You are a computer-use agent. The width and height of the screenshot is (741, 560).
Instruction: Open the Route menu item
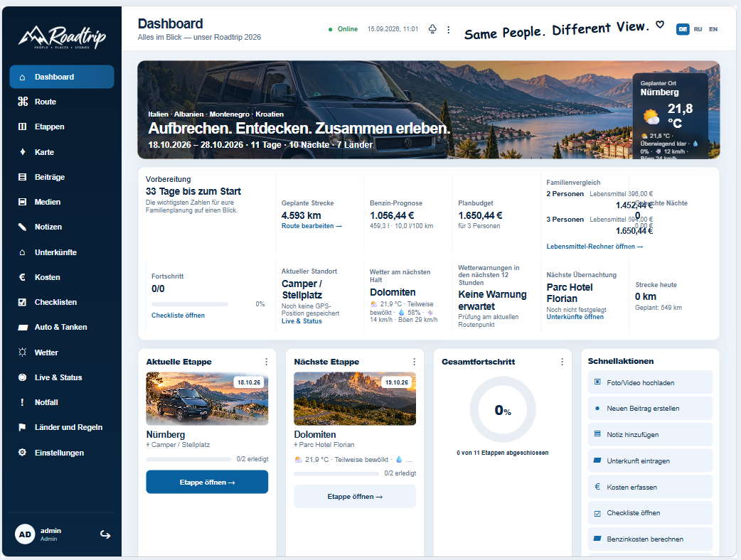point(62,102)
